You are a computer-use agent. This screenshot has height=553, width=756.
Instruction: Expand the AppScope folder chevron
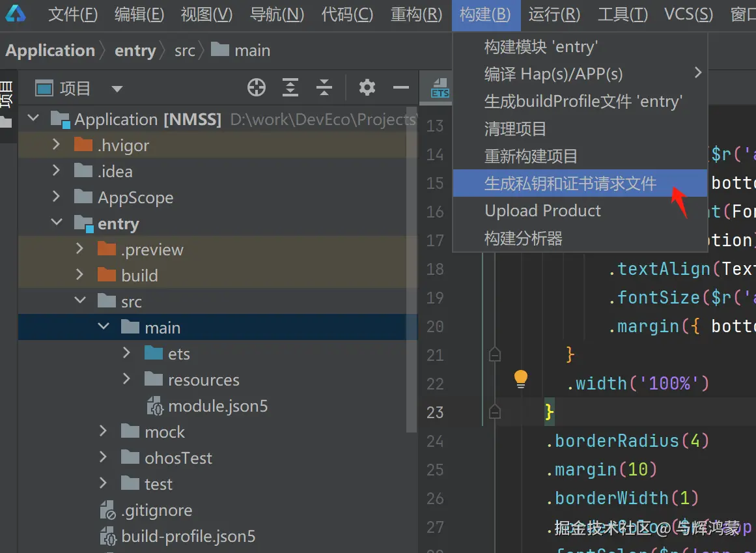57,196
